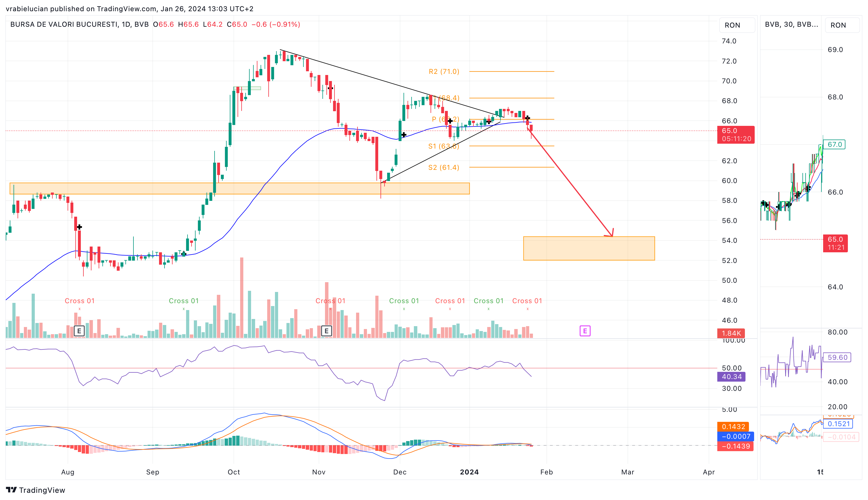Screen dimensions: 868x500
Task: Click the Feb label on the time axis
Action: 547,472
